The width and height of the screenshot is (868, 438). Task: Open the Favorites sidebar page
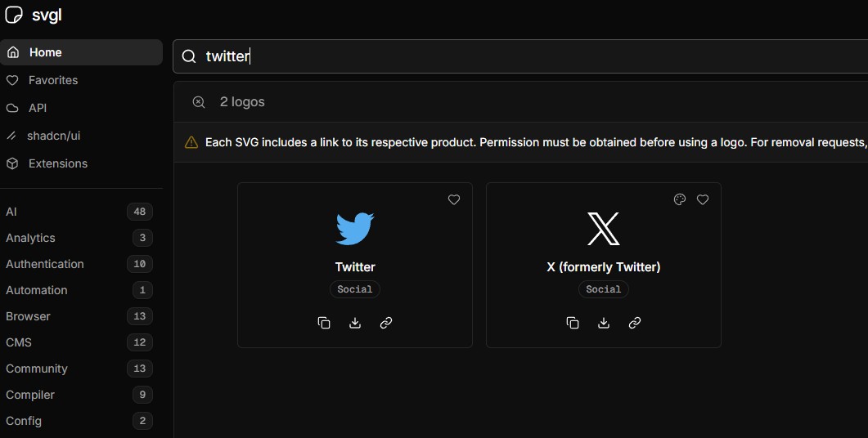pos(53,80)
